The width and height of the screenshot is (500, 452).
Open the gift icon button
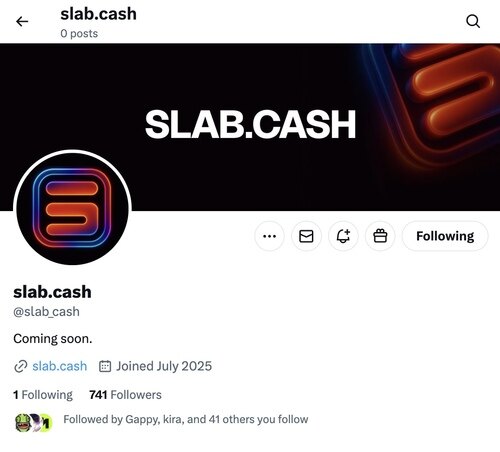[x=380, y=236]
